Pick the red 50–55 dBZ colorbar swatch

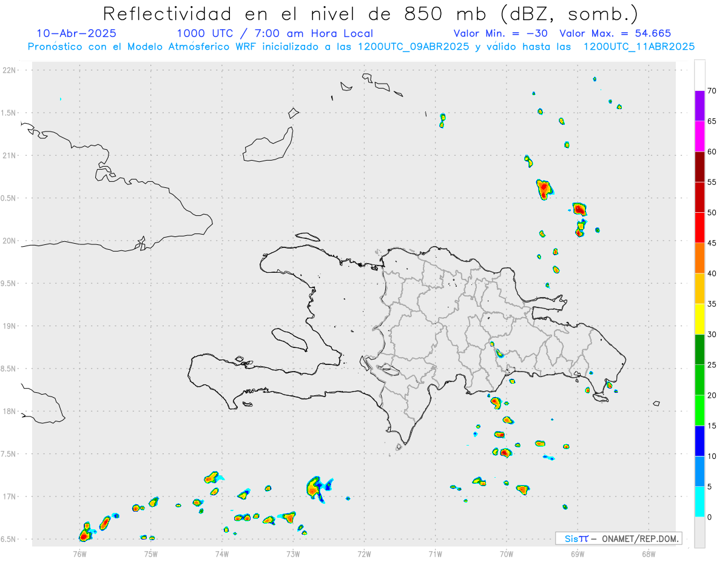pyautogui.click(x=699, y=197)
